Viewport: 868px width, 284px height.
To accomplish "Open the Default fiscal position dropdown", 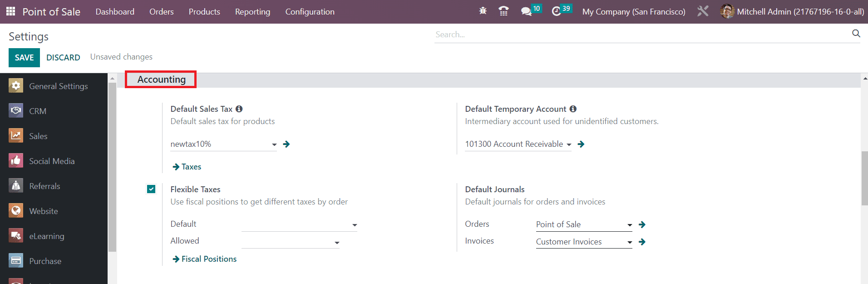I will point(355,225).
